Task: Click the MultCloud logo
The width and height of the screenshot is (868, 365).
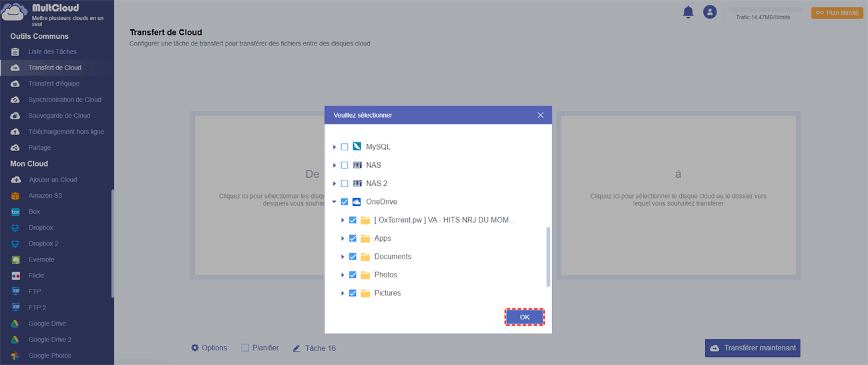Action: 15,13
